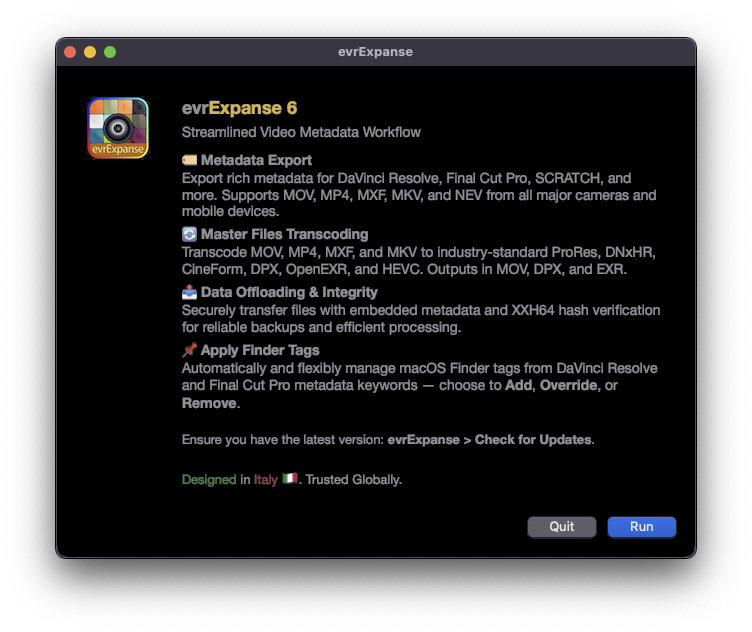This screenshot has height=632, width=752.
Task: Click the Italian flag icon
Action: tap(290, 479)
